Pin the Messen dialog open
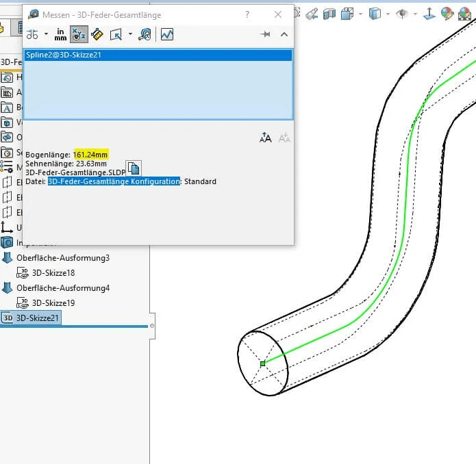 [x=265, y=34]
